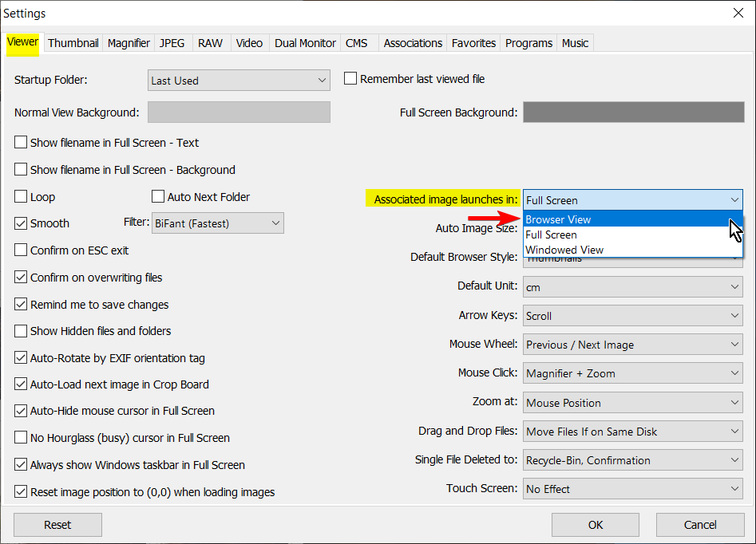Enable Auto Next Folder checkbox
Viewport: 756px width, 544px height.
click(157, 196)
